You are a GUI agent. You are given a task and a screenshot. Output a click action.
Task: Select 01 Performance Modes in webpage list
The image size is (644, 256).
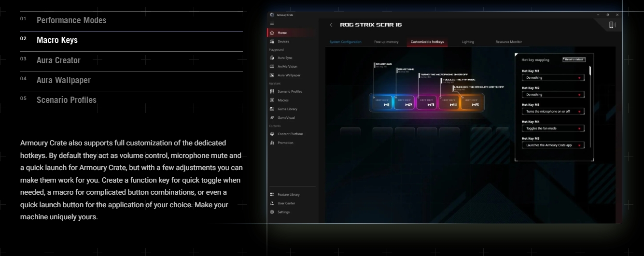(131, 21)
